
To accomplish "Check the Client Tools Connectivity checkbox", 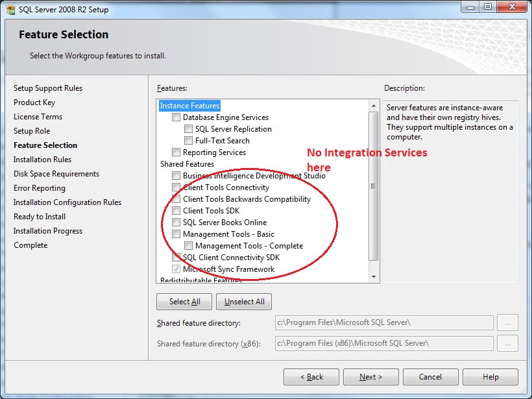I will pos(176,187).
